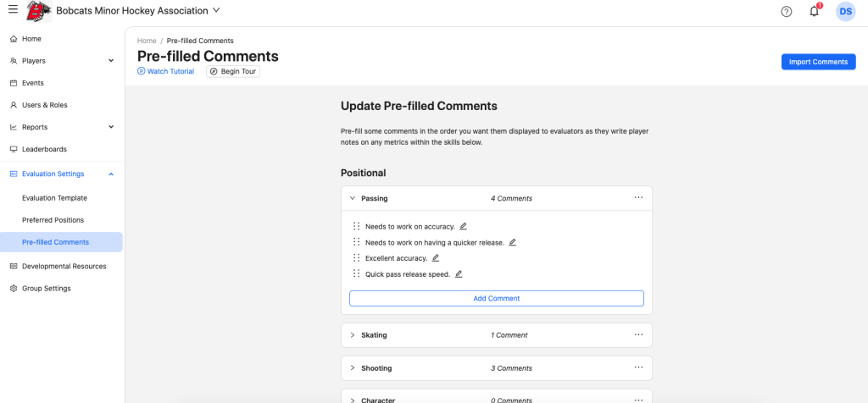Open the hamburger navigation menu
This screenshot has width=868, height=403.
[x=13, y=10]
